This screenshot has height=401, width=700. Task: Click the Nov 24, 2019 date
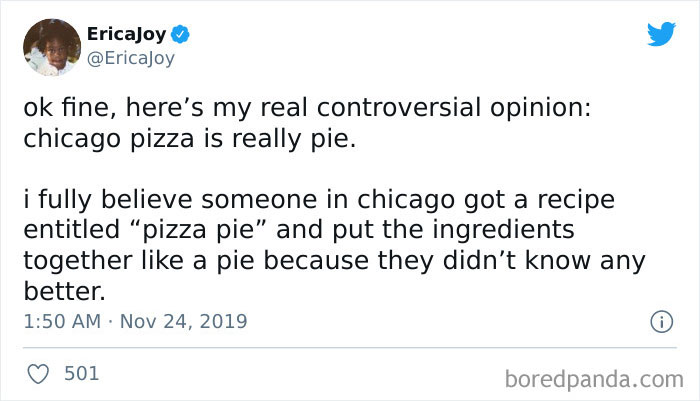click(x=188, y=322)
